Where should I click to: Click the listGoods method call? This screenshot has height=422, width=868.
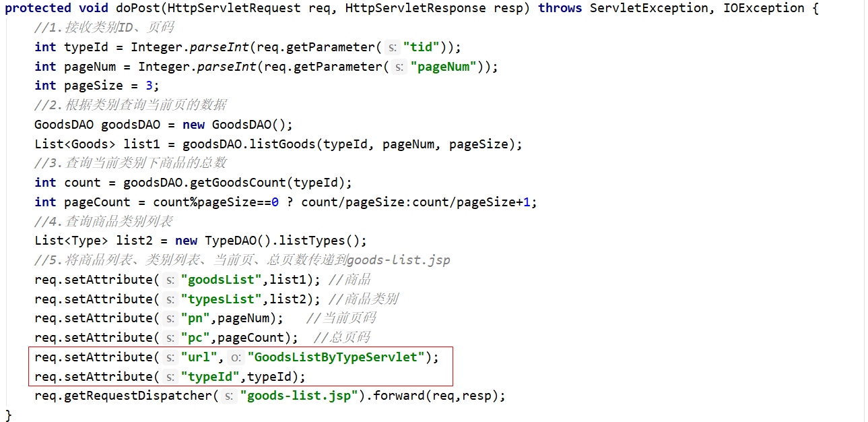point(283,144)
